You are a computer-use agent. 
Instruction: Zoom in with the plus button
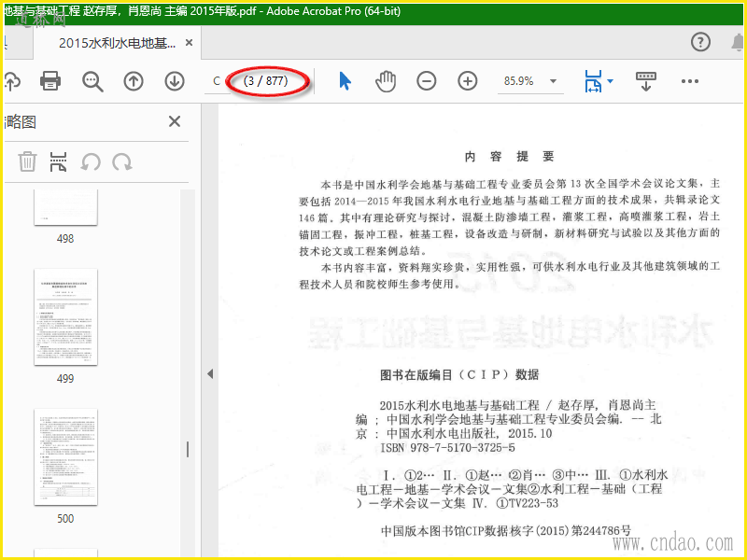(x=468, y=81)
